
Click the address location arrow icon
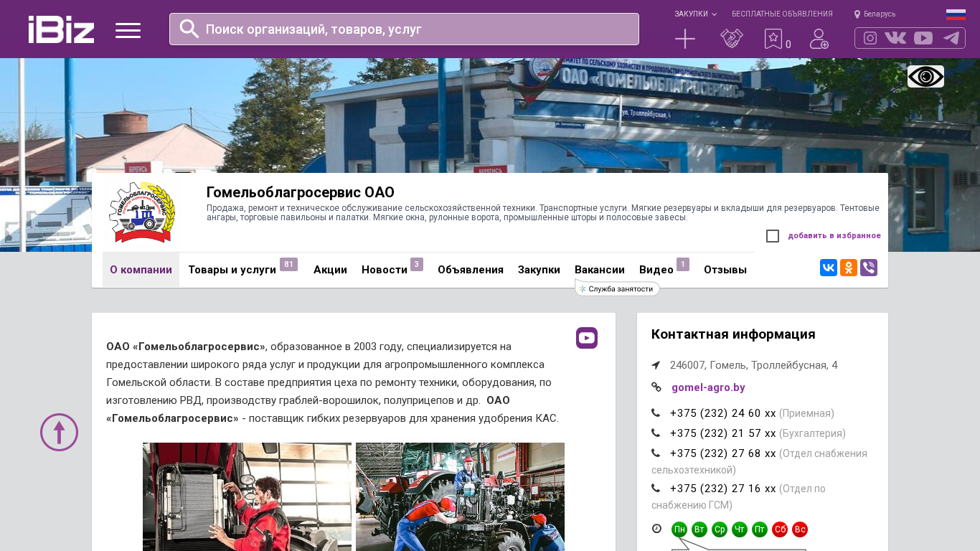[656, 365]
